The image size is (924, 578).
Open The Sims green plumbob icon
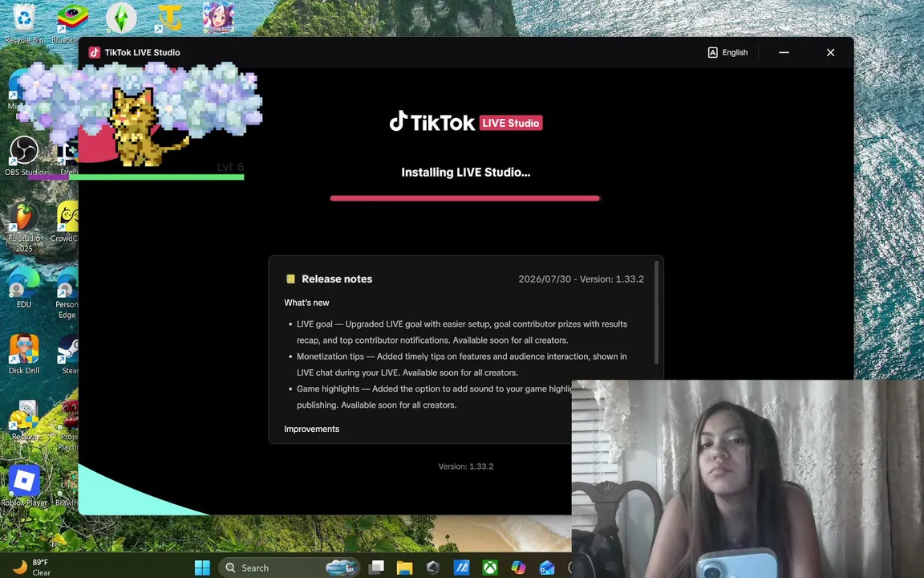121,18
